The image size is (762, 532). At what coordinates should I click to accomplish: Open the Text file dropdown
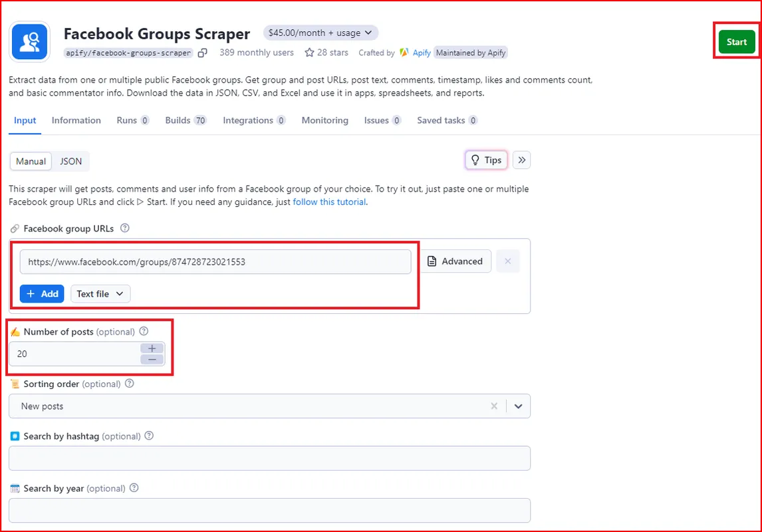coord(100,294)
